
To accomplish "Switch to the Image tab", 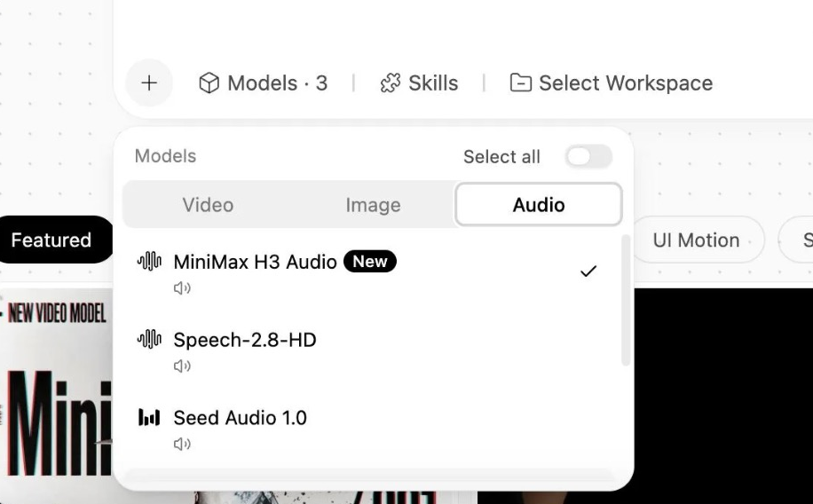I will coord(373,205).
